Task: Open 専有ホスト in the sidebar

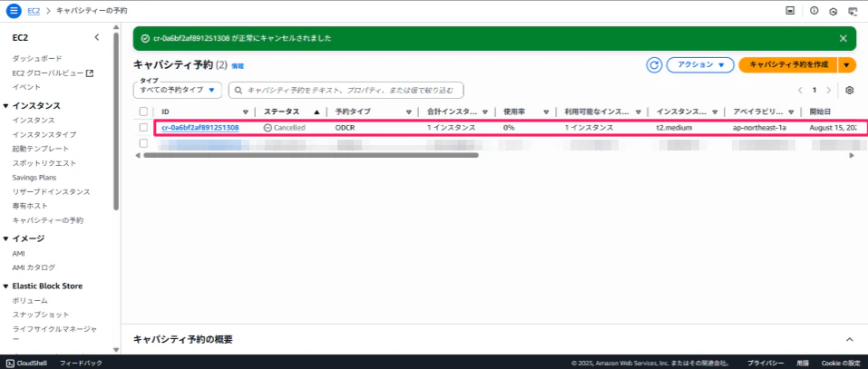Action: click(30, 207)
